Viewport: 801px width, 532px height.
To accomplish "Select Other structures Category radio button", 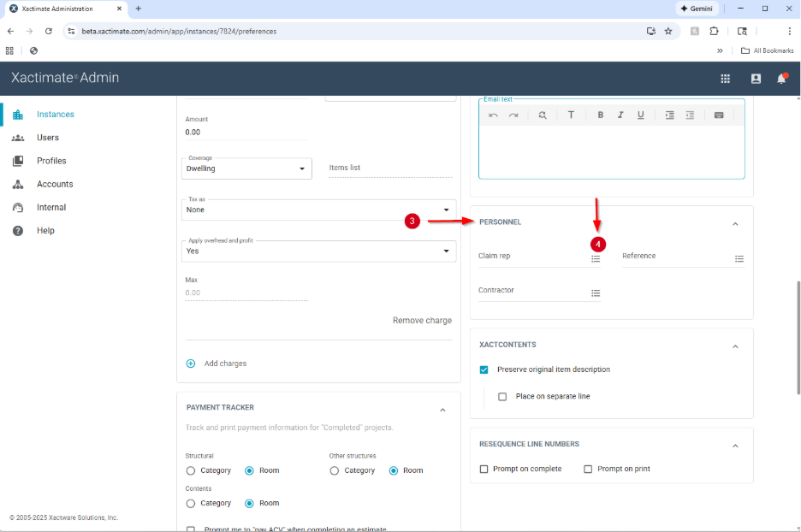I will 334,470.
